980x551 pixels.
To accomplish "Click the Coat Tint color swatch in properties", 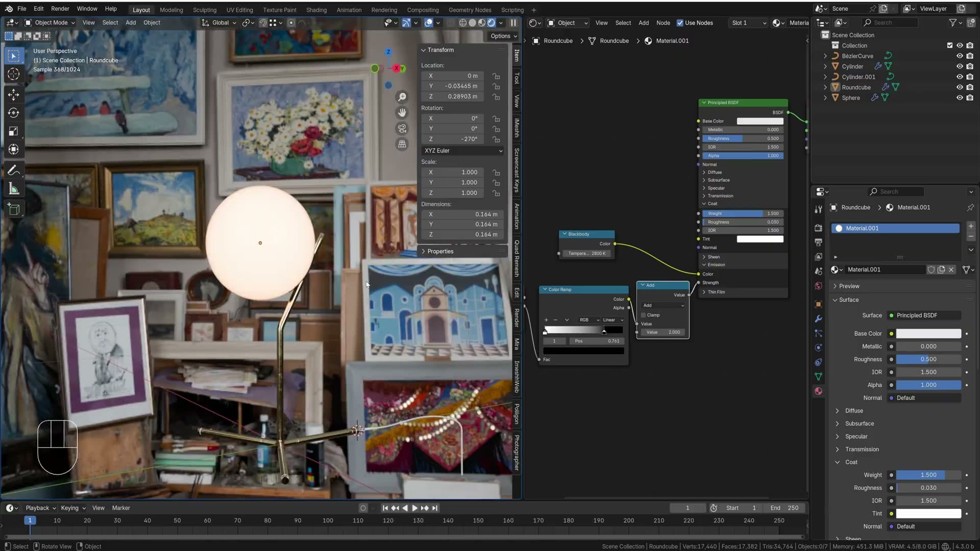I will tap(928, 514).
